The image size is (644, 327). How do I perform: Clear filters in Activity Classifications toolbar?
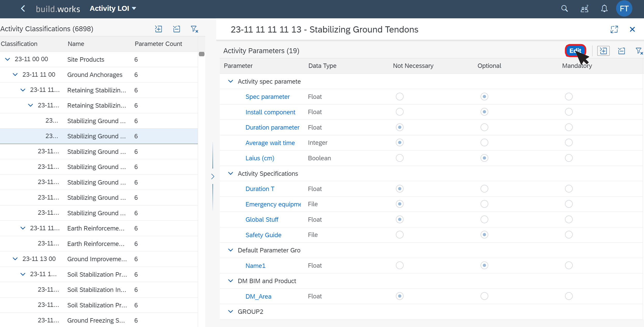[194, 29]
